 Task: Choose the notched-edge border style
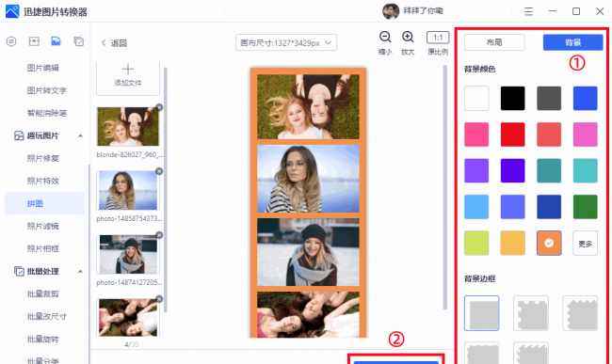point(531,313)
